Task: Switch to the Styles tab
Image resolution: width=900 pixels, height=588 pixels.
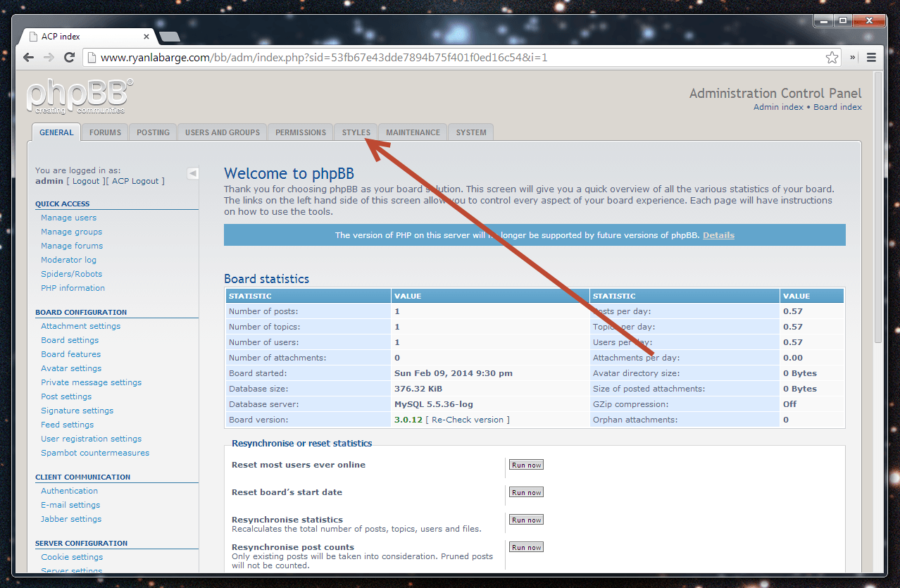Action: tap(356, 132)
